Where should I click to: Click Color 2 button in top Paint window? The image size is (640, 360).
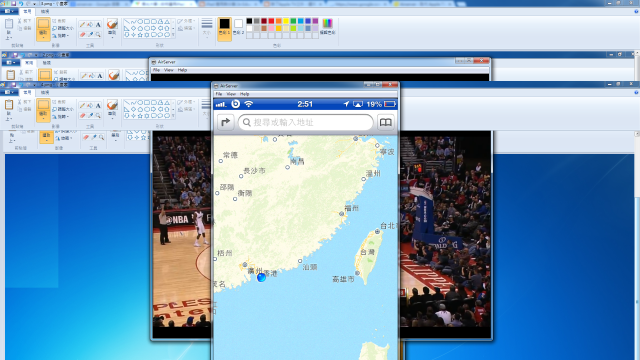click(238, 27)
